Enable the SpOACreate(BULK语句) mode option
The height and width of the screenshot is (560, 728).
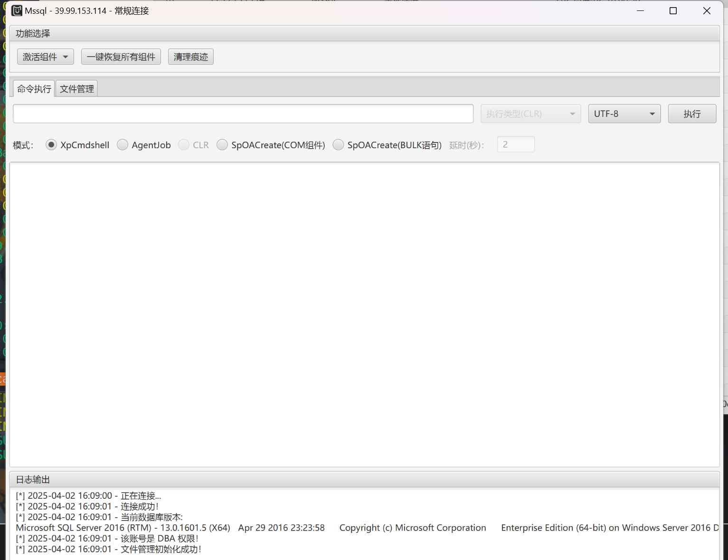point(338,145)
